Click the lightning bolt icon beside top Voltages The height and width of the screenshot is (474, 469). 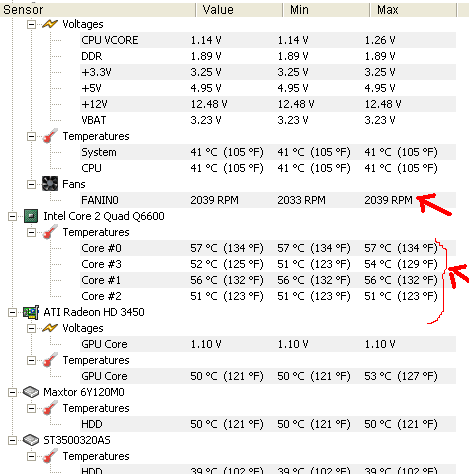coord(50,24)
